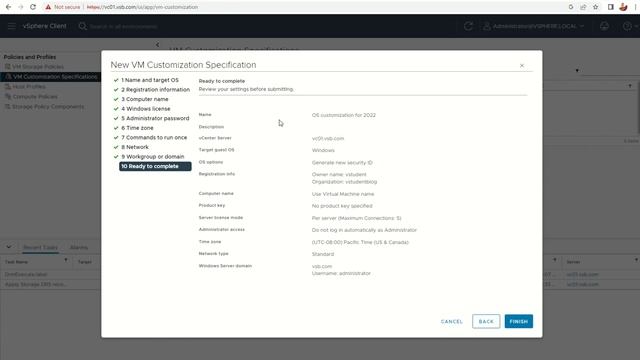This screenshot has width=640, height=360.
Task: Collapse the left navigation panel arrow
Action: click(158, 44)
